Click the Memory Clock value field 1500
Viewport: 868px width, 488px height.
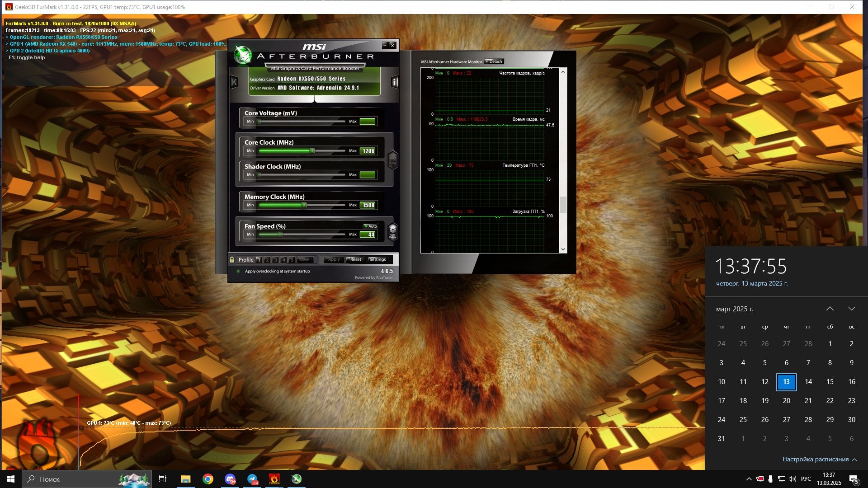click(368, 205)
